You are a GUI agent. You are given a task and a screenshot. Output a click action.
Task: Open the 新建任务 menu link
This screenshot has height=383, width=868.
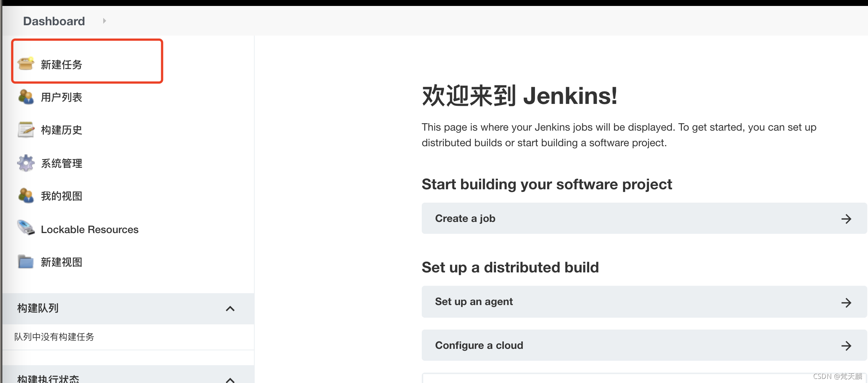tap(62, 65)
